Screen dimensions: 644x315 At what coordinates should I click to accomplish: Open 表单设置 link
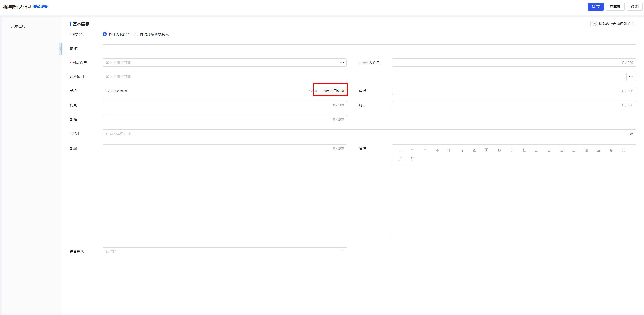[x=40, y=7]
